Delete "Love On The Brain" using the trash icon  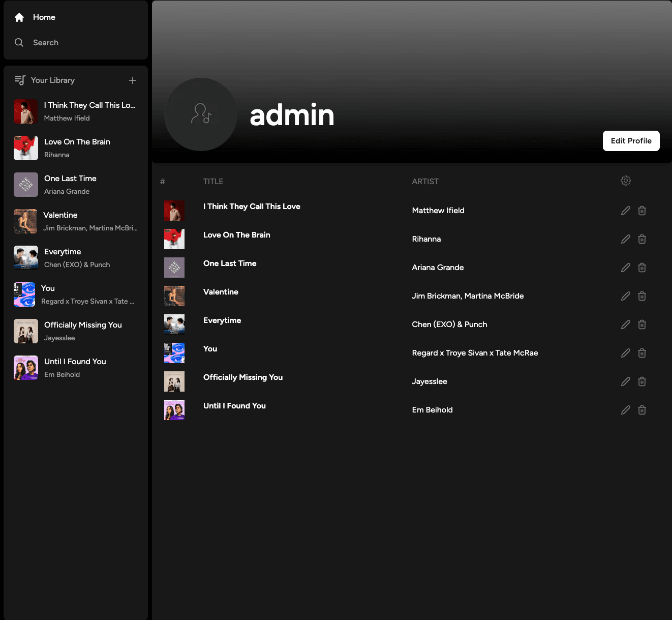(642, 239)
